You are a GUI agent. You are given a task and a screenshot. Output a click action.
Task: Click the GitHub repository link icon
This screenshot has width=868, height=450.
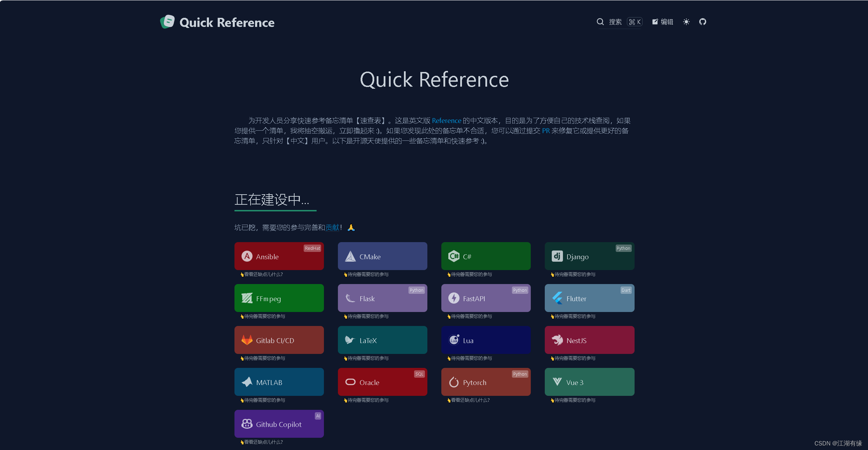click(x=702, y=21)
